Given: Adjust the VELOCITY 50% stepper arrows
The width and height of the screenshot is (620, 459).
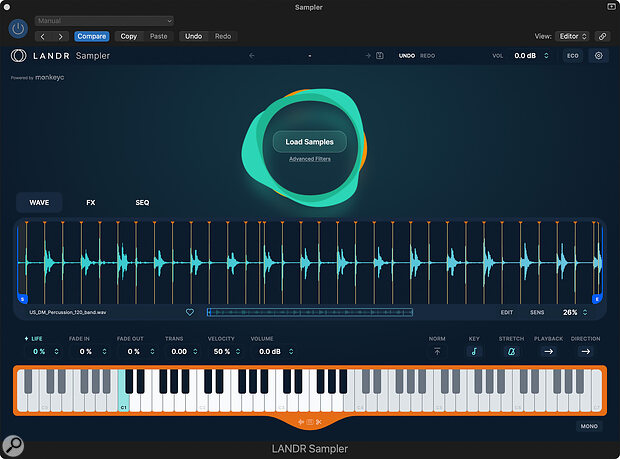Looking at the screenshot, I should [x=238, y=351].
